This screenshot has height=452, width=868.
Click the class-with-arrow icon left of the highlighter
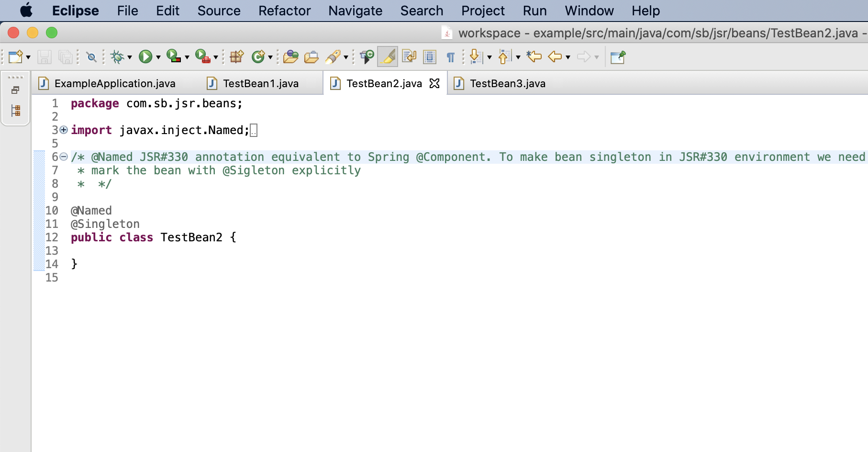point(367,57)
